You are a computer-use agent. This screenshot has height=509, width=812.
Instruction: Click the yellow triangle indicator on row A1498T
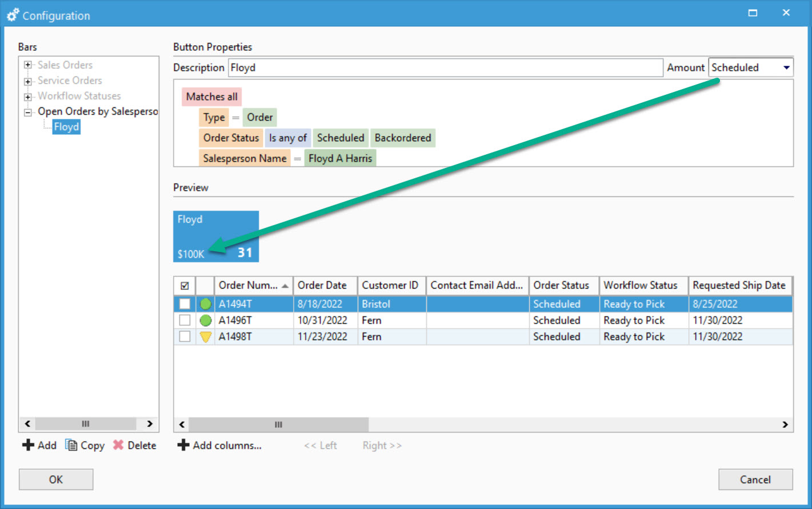pos(205,336)
